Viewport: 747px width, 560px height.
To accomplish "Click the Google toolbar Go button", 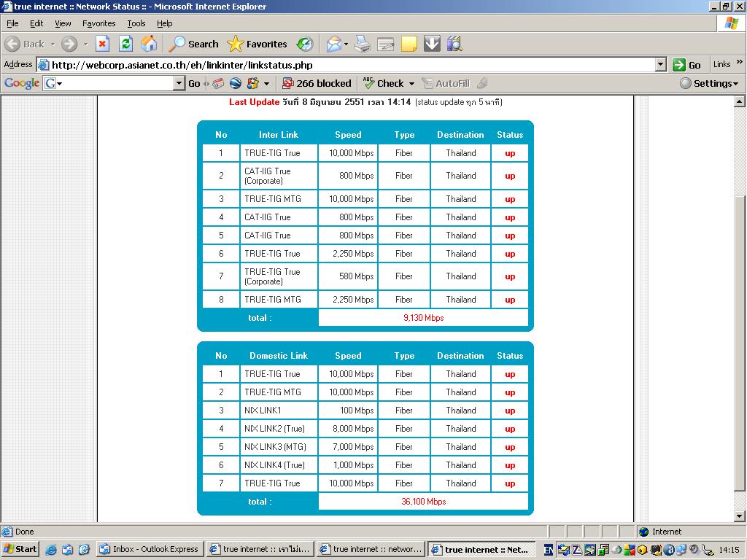I will [194, 83].
